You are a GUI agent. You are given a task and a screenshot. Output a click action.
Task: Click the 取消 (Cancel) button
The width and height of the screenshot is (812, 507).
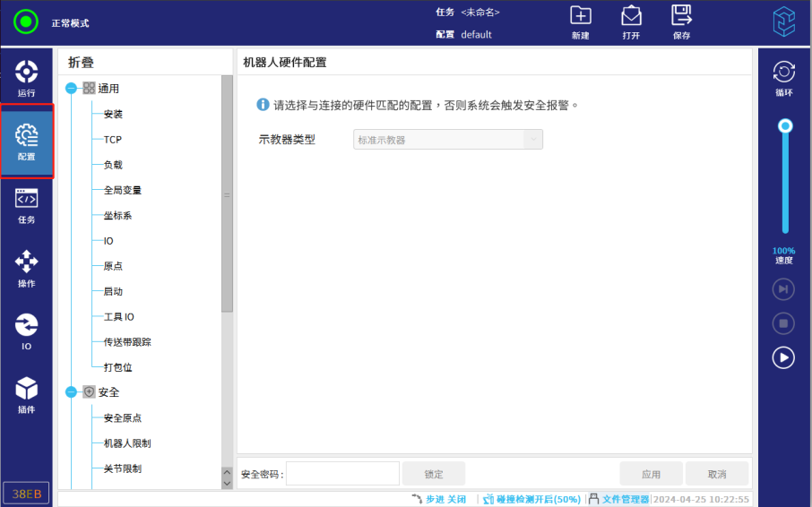click(x=717, y=474)
